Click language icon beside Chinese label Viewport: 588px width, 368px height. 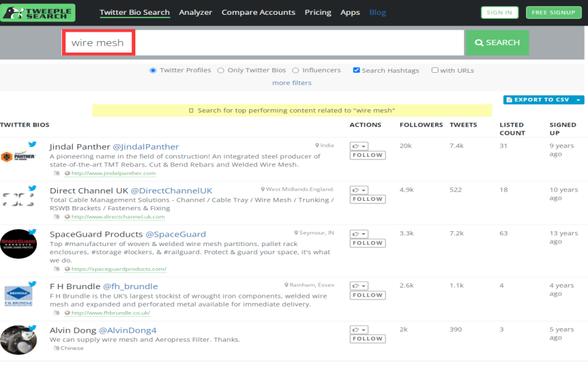(x=57, y=348)
